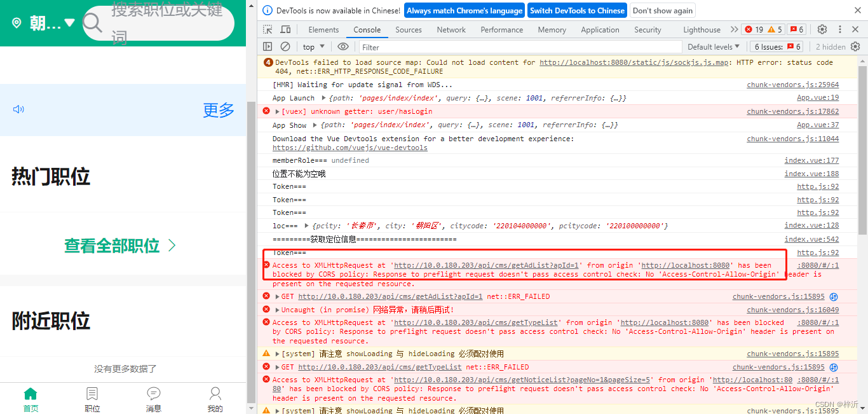
Task: Click 'memberRole=== undefined' log line
Action: (321, 160)
